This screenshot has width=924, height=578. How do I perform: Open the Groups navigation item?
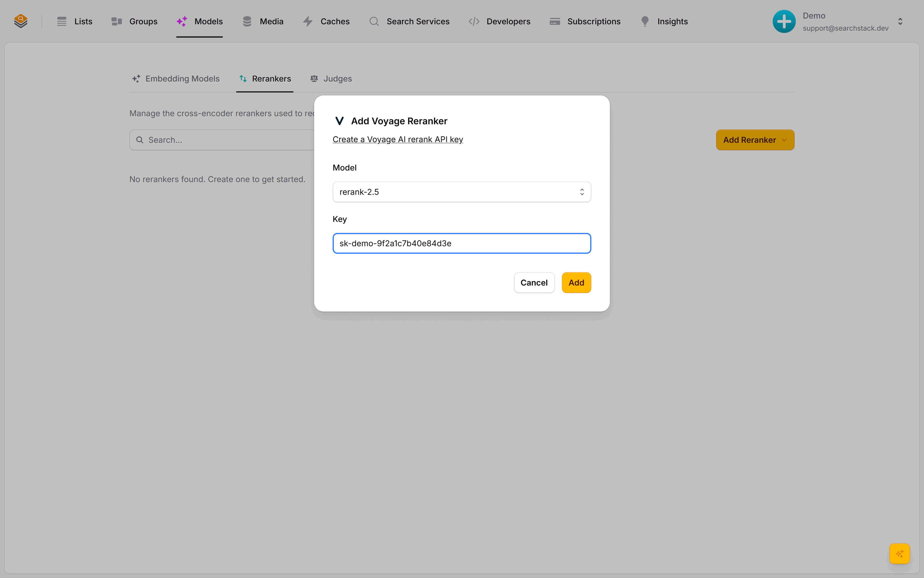[134, 21]
